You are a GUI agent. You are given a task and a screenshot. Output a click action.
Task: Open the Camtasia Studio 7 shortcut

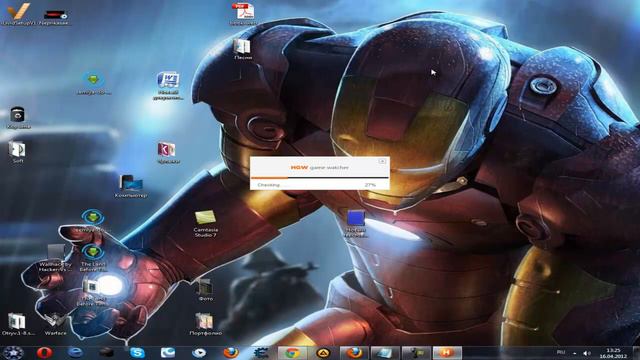[x=205, y=218]
